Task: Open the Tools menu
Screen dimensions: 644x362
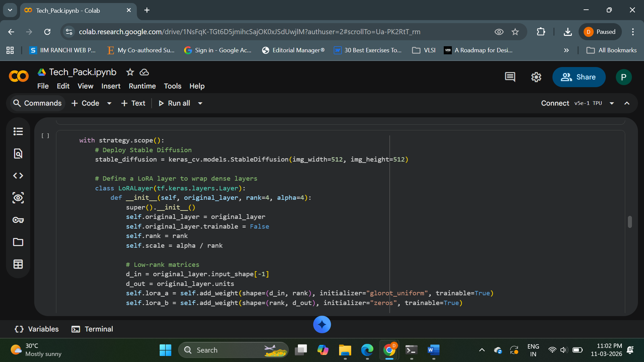Action: (172, 86)
